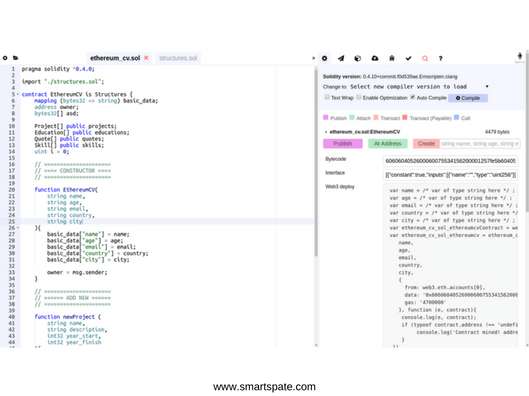Screen dimensions: 529x396
Task: Click the 'uint i = 0;' line
Action: point(52,151)
